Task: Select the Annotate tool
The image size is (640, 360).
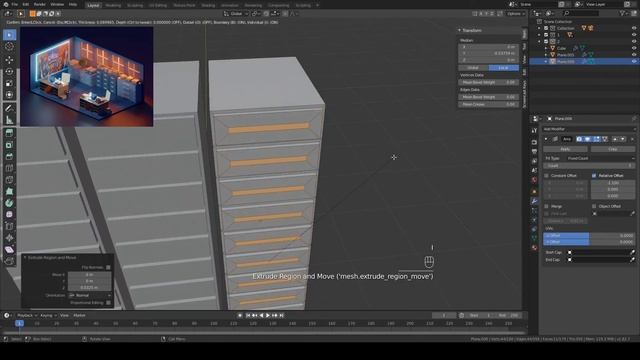Action: tap(9, 108)
